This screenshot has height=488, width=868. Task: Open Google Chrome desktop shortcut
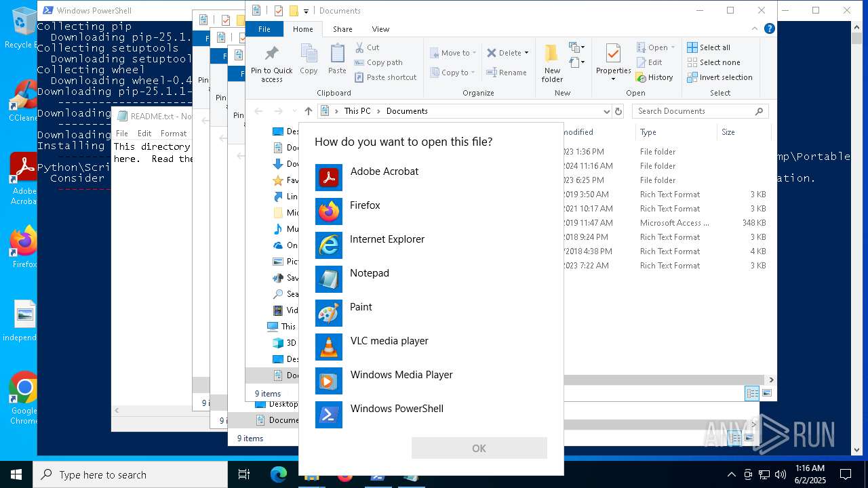[x=24, y=398]
